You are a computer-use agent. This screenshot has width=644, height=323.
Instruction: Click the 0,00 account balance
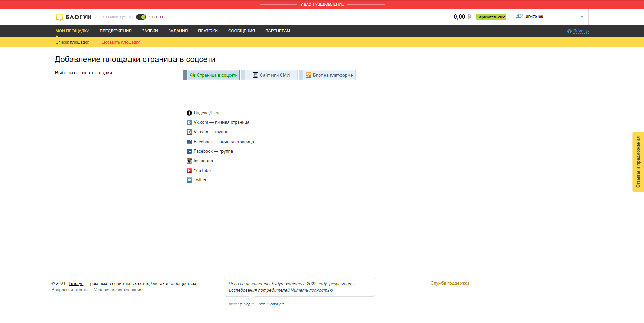(x=459, y=17)
